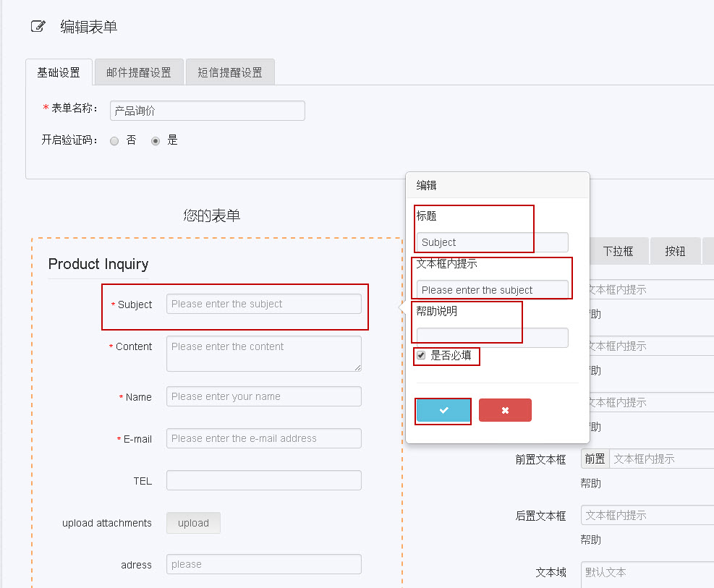Confirm the edit with the blue checkmark button

(443, 410)
